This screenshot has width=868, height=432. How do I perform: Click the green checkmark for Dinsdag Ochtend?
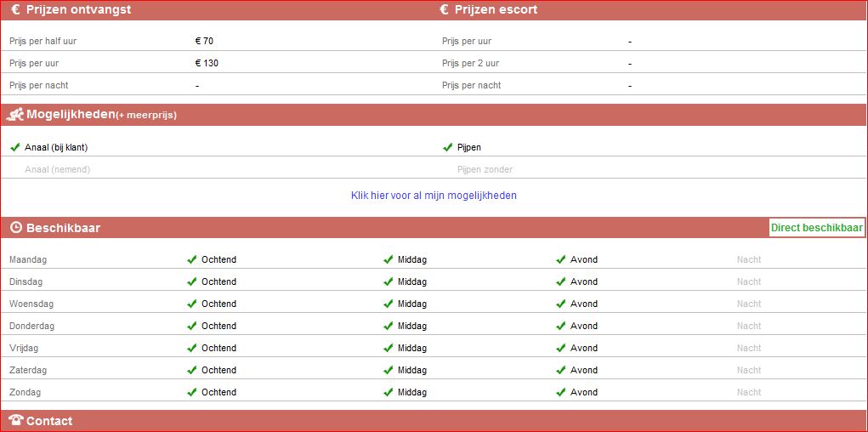point(192,281)
